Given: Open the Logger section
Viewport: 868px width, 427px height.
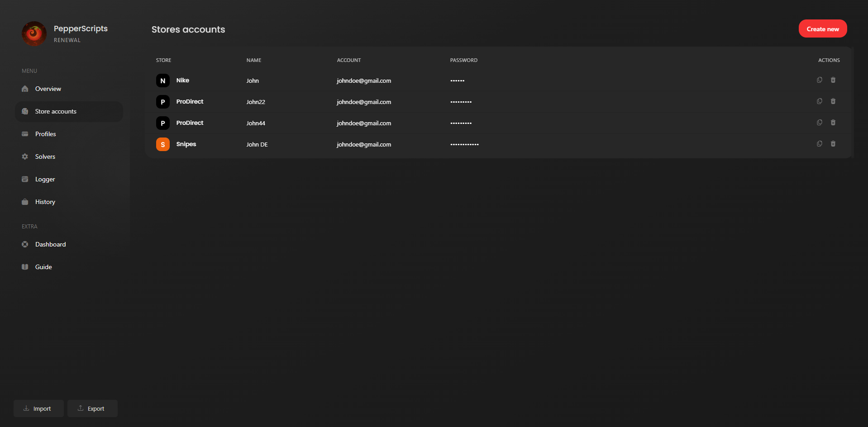Looking at the screenshot, I should point(45,180).
